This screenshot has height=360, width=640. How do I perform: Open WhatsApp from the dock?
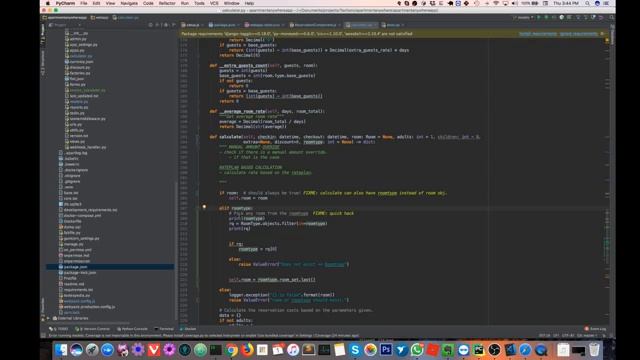[417, 350]
